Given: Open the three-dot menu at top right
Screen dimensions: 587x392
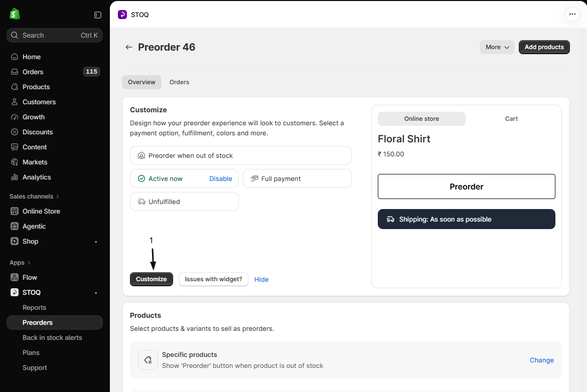Looking at the screenshot, I should 572,14.
